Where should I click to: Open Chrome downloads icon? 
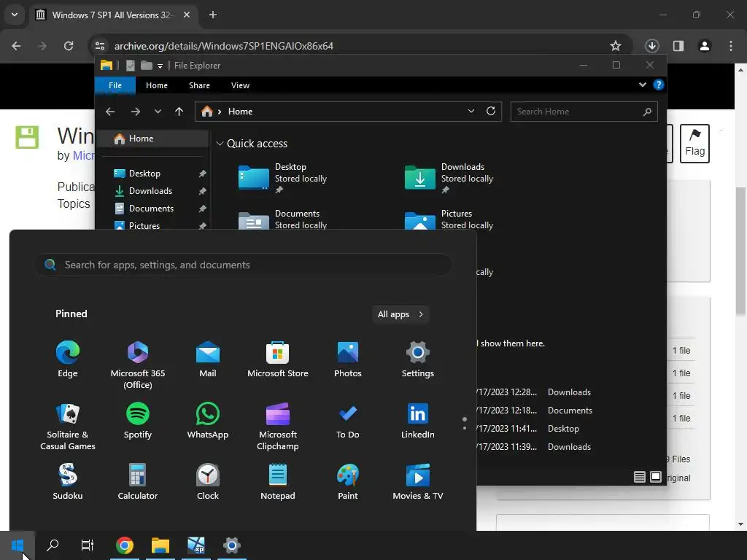coord(651,46)
